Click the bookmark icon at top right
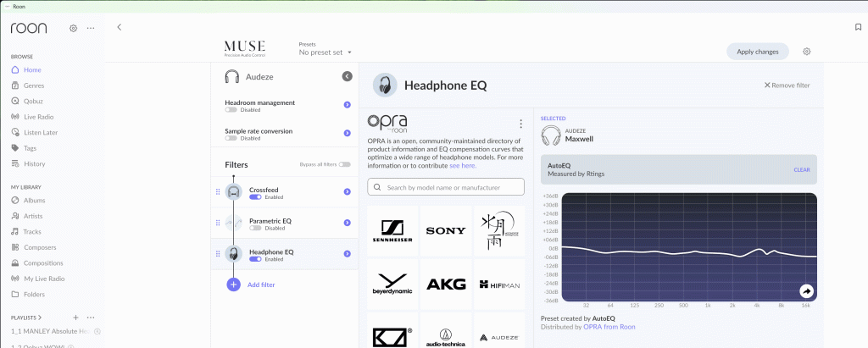Image resolution: width=868 pixels, height=348 pixels. [859, 27]
